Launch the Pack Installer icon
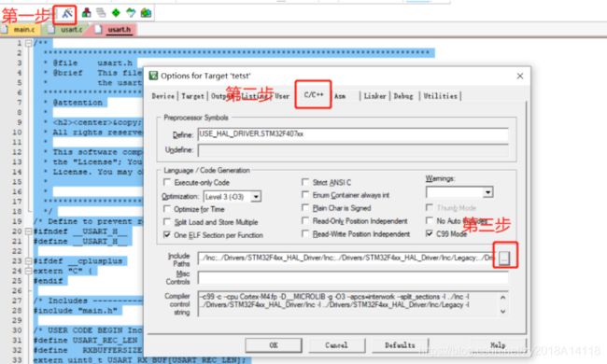The height and width of the screenshot is (364, 607). point(146,13)
